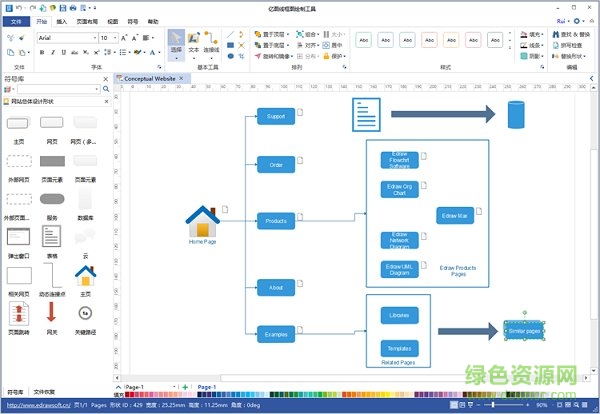Apply the first Abc style preset
Screen dimensions: 600x414
click(x=364, y=40)
